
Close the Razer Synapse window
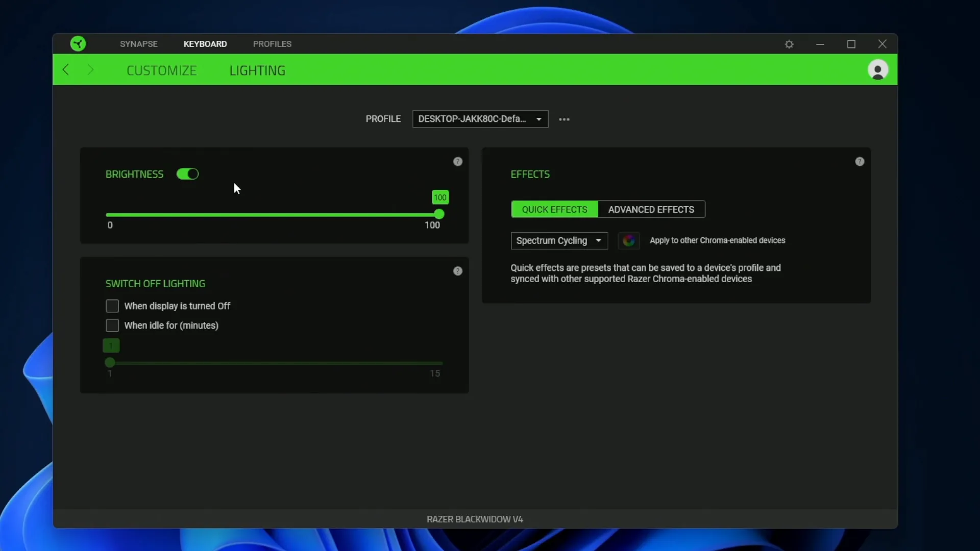[x=883, y=44]
